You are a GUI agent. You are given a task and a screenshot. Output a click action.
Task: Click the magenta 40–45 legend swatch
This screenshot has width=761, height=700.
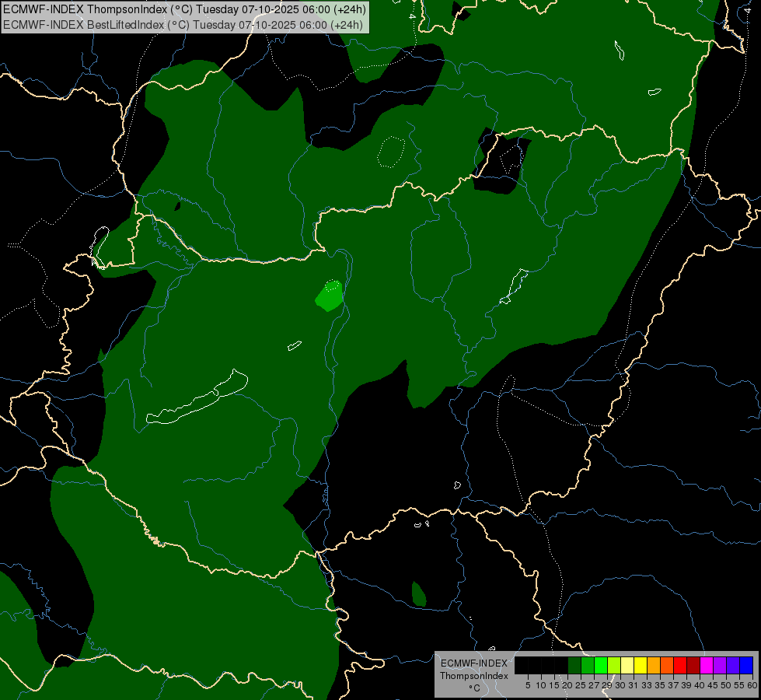coord(706,665)
